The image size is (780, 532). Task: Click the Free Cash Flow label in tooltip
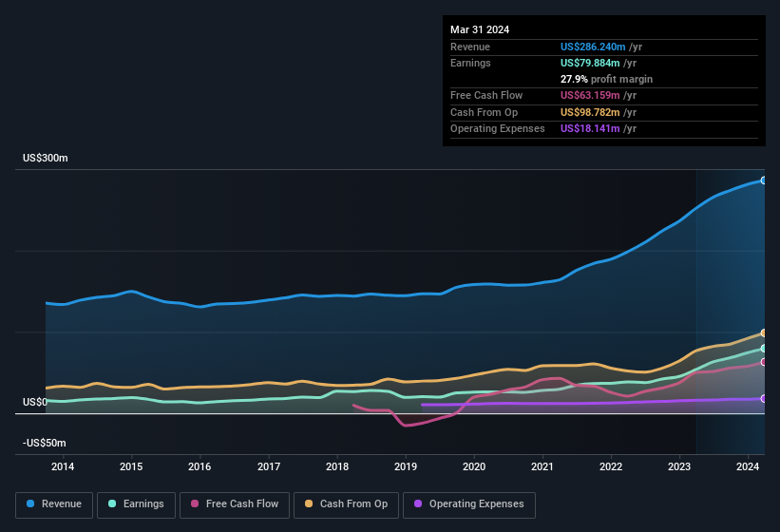click(x=486, y=95)
